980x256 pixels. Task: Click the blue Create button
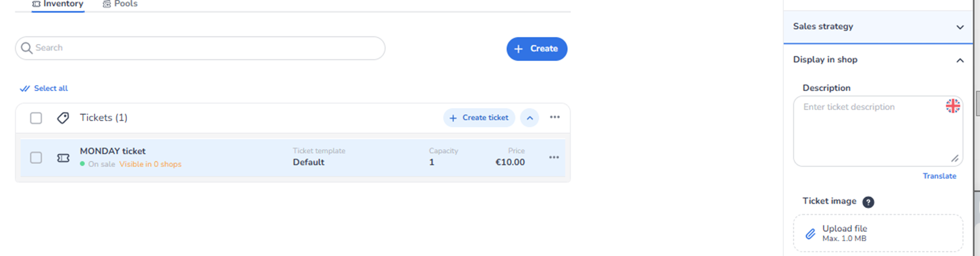click(x=537, y=49)
